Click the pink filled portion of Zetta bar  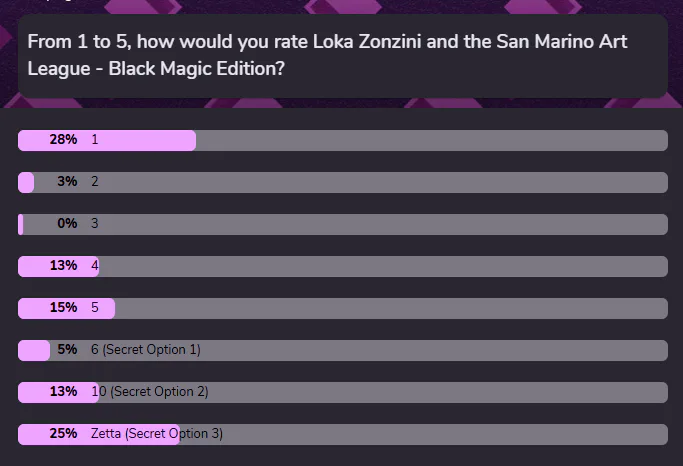coord(99,435)
